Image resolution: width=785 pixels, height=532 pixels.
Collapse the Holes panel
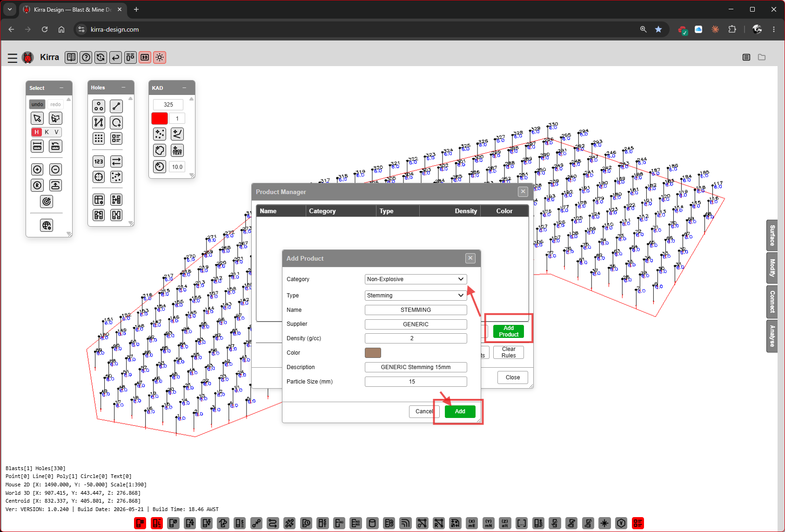123,88
